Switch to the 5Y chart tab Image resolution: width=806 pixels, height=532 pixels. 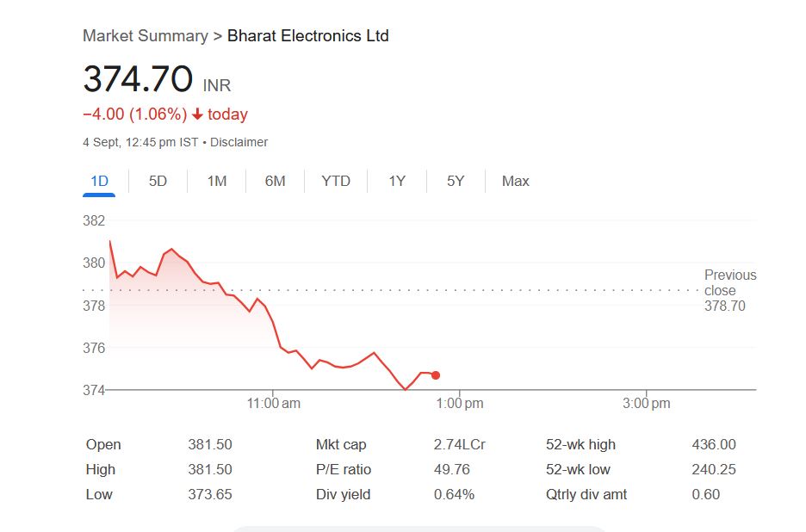(456, 181)
